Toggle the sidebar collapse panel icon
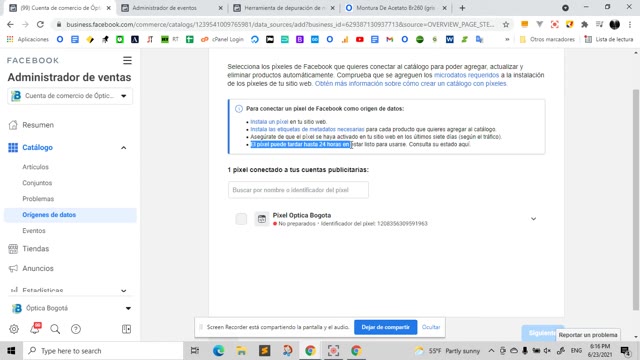The image size is (640, 360). pyautogui.click(x=127, y=329)
